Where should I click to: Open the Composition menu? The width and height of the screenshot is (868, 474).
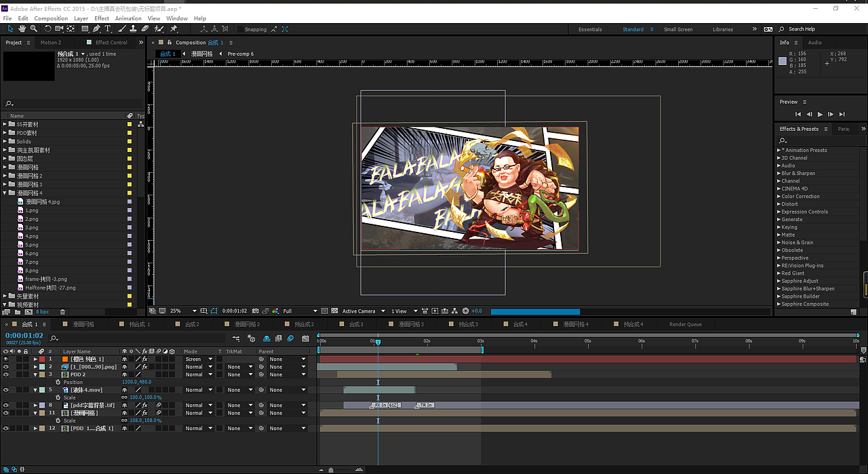tap(52, 18)
